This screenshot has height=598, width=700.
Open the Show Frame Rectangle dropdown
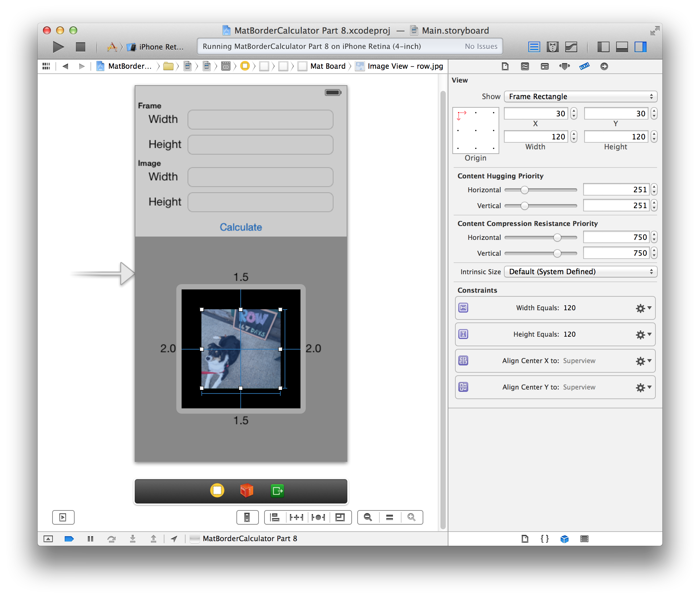[580, 96]
